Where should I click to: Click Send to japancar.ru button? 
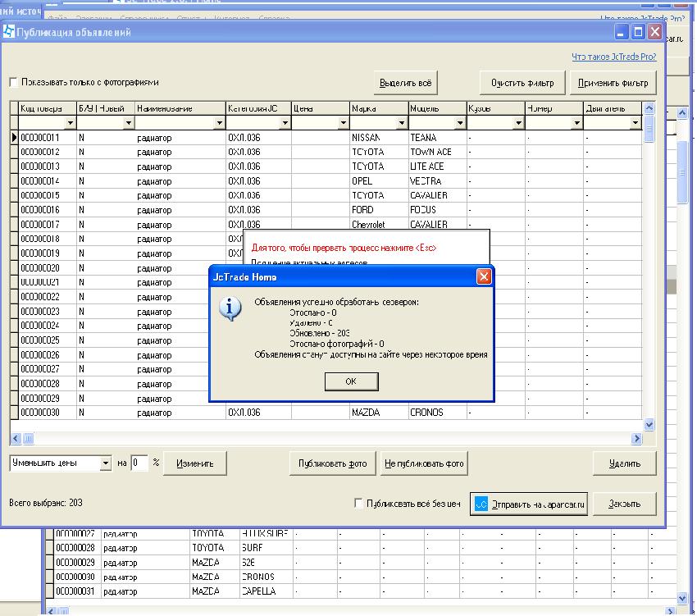pyautogui.click(x=529, y=504)
